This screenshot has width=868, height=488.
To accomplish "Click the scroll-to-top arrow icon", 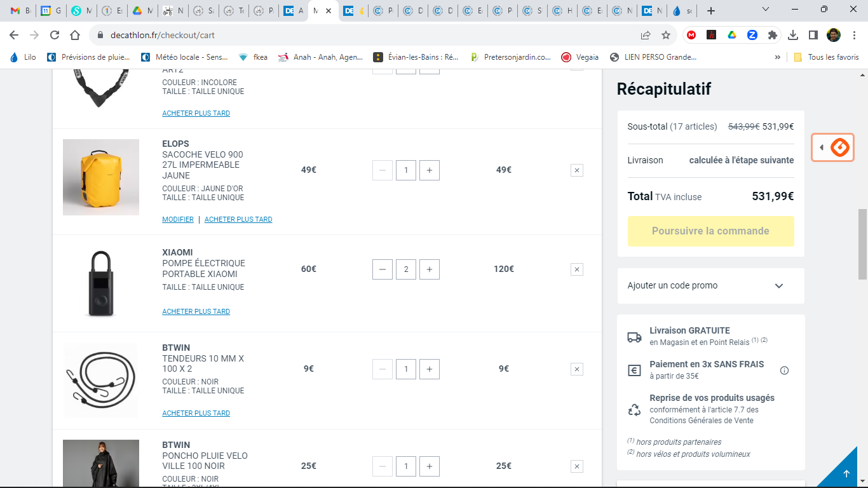I will [x=846, y=474].
